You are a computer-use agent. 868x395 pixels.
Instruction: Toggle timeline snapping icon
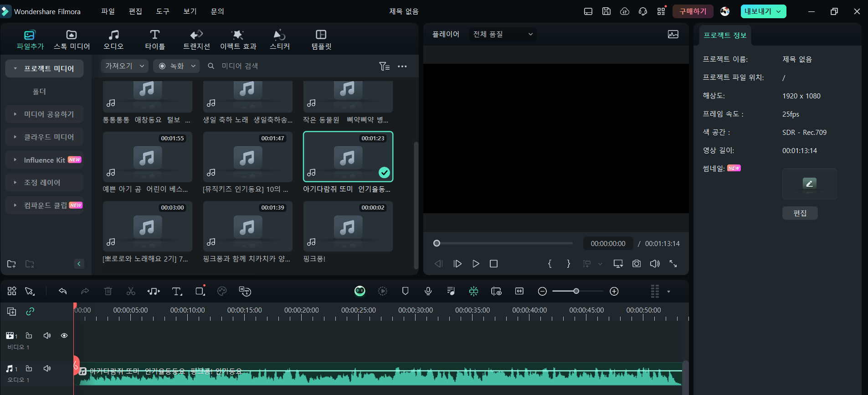[473, 291]
